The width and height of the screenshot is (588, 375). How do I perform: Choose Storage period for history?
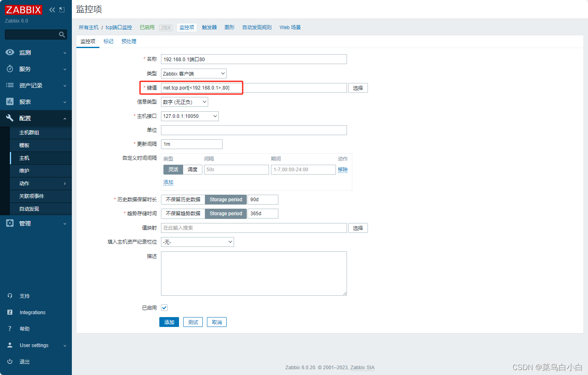(x=226, y=200)
